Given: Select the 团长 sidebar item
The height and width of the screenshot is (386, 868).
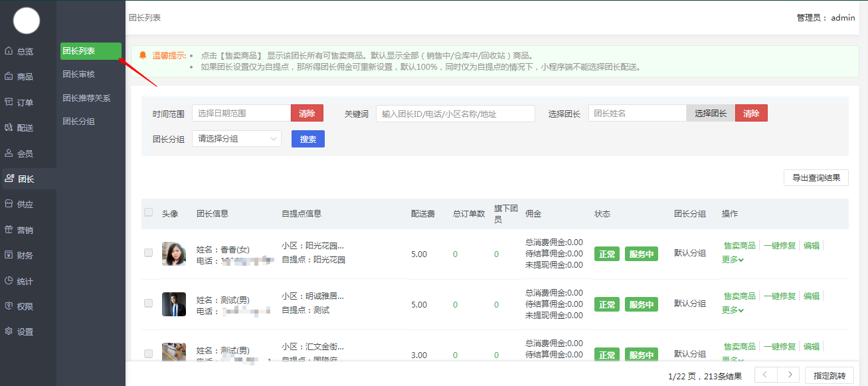Looking at the screenshot, I should point(28,179).
